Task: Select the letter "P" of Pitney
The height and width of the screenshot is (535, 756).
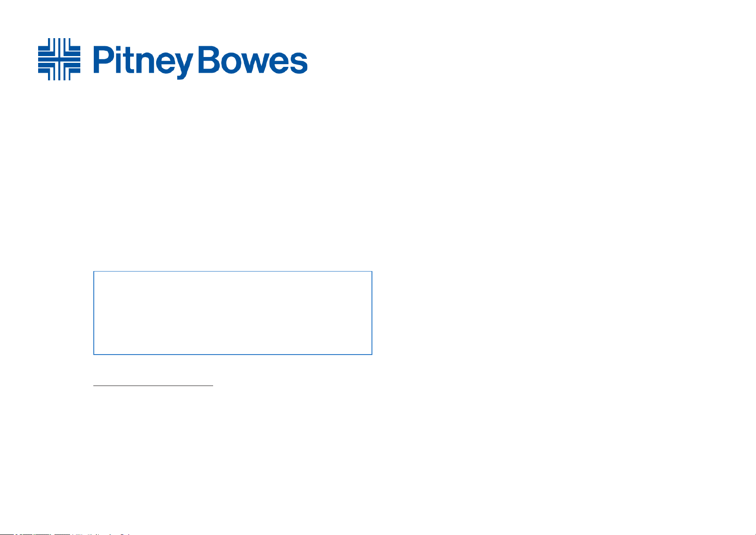Action: coord(103,59)
